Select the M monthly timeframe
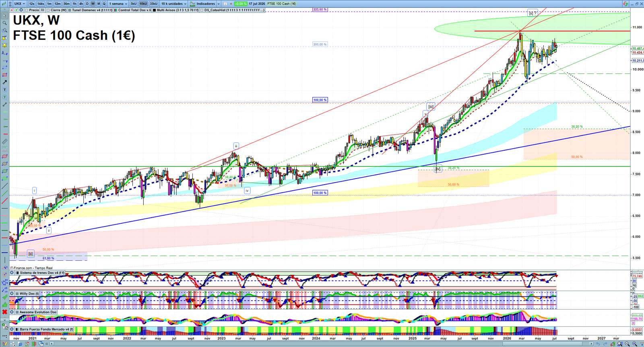This screenshot has height=347, width=644. (99, 4)
